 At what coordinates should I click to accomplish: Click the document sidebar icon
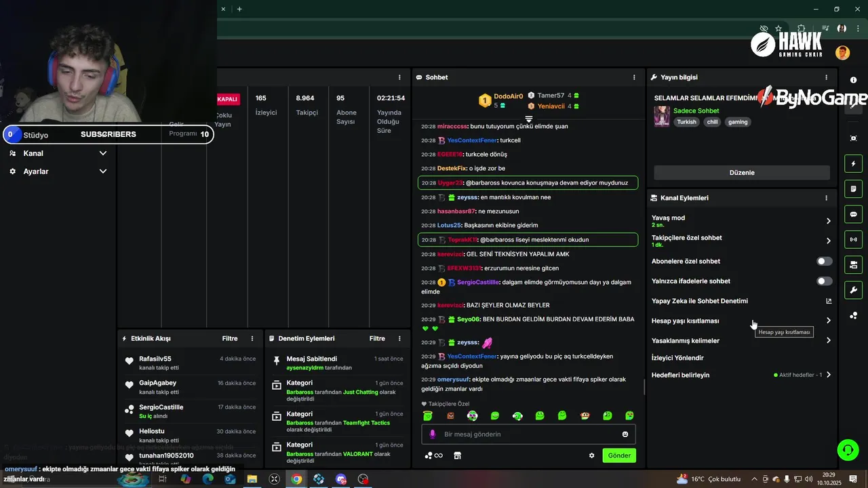[854, 188]
